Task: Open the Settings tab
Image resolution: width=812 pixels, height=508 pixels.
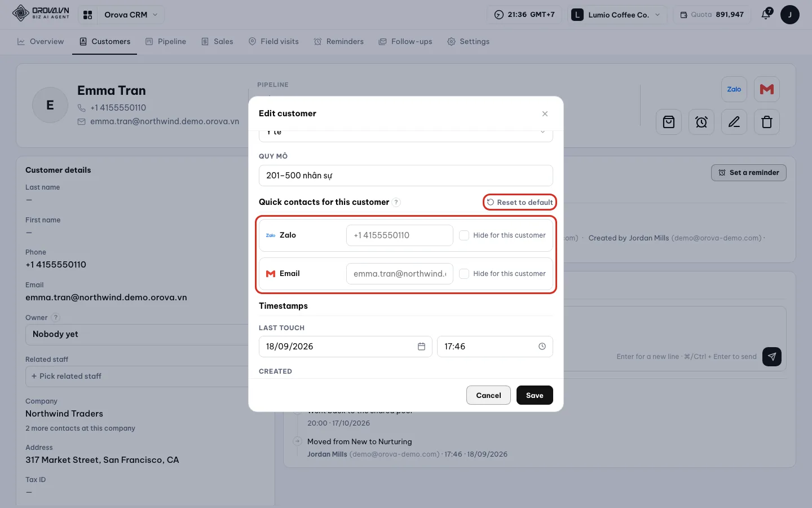Action: [x=468, y=42]
